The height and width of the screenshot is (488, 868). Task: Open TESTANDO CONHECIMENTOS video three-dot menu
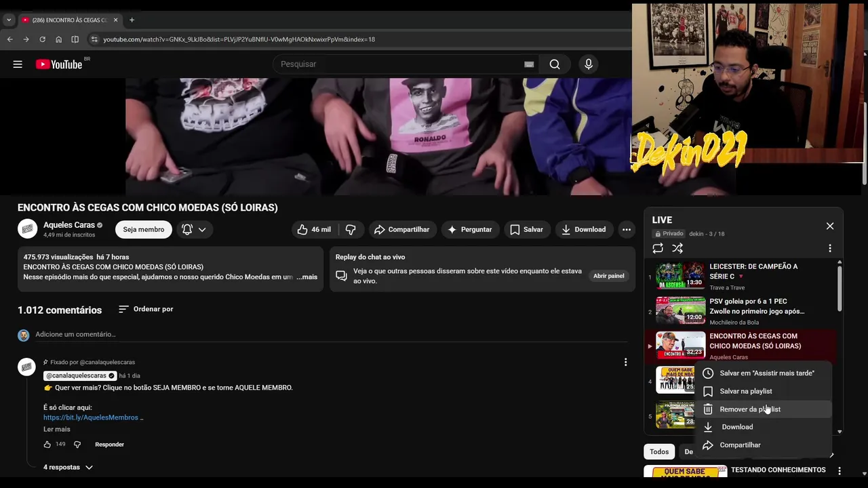[x=840, y=471]
